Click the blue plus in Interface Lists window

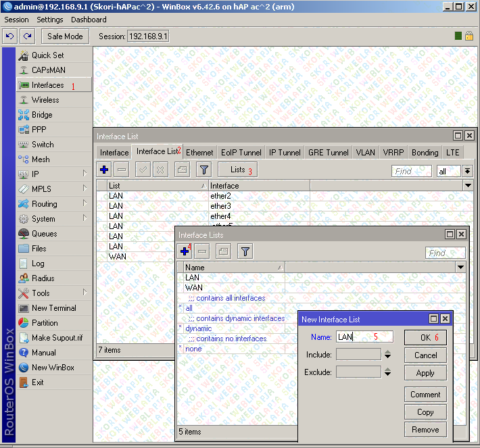click(184, 252)
